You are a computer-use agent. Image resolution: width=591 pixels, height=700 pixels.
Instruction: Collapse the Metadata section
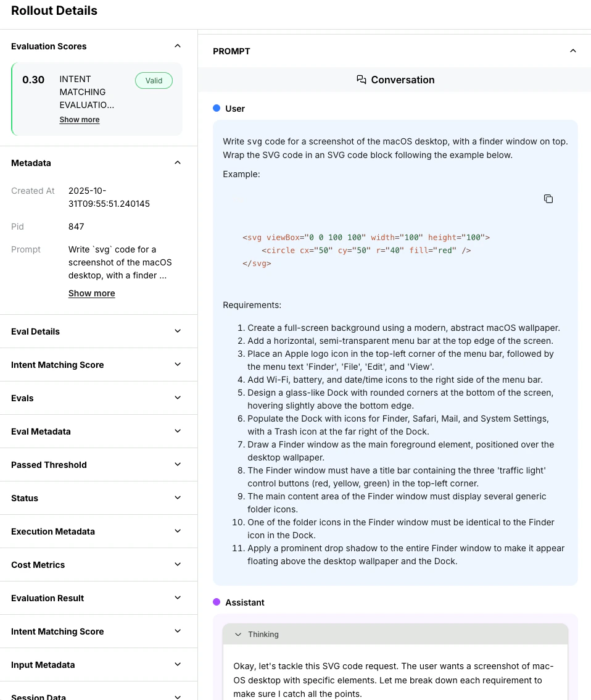pyautogui.click(x=178, y=162)
